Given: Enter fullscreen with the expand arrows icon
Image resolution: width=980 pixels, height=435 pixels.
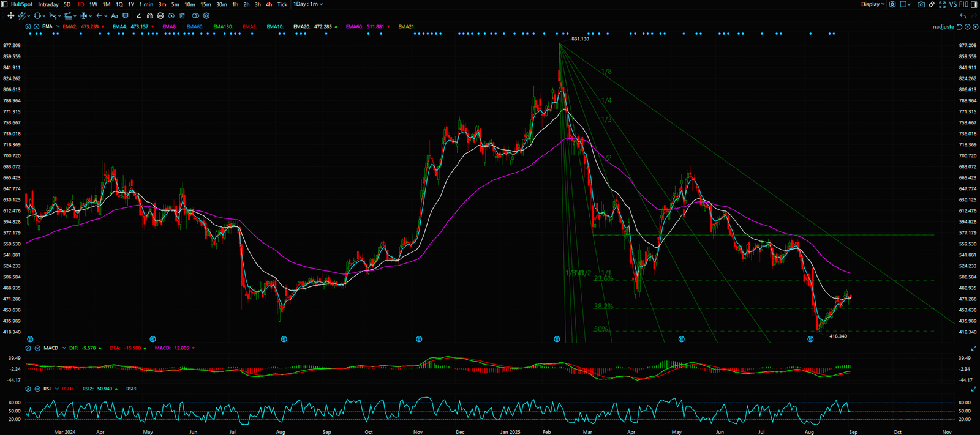Looking at the screenshot, I should [x=942, y=4].
